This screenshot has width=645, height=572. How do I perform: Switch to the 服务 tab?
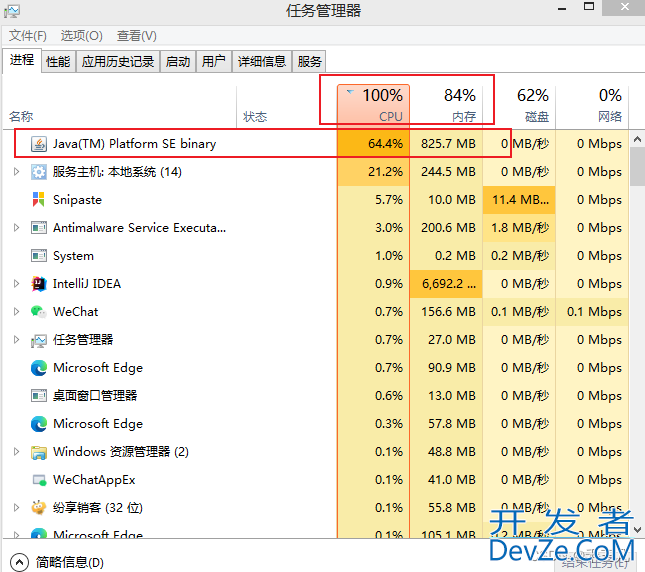(309, 62)
